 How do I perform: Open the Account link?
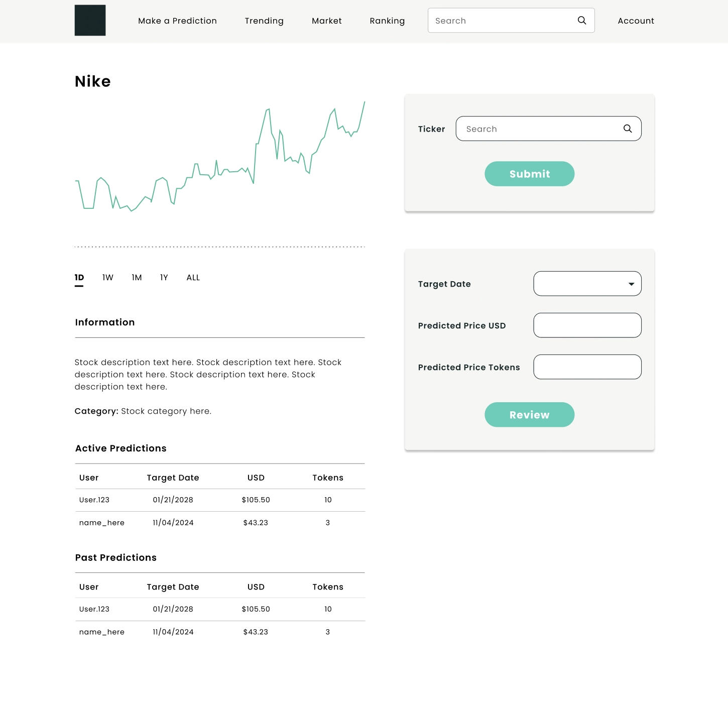[x=636, y=21]
